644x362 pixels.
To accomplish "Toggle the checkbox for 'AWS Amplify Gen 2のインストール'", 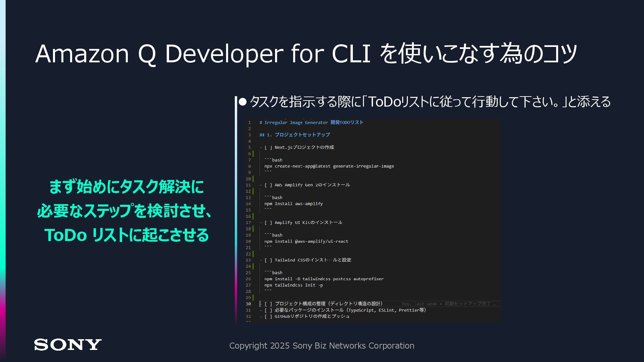I will click(x=268, y=185).
